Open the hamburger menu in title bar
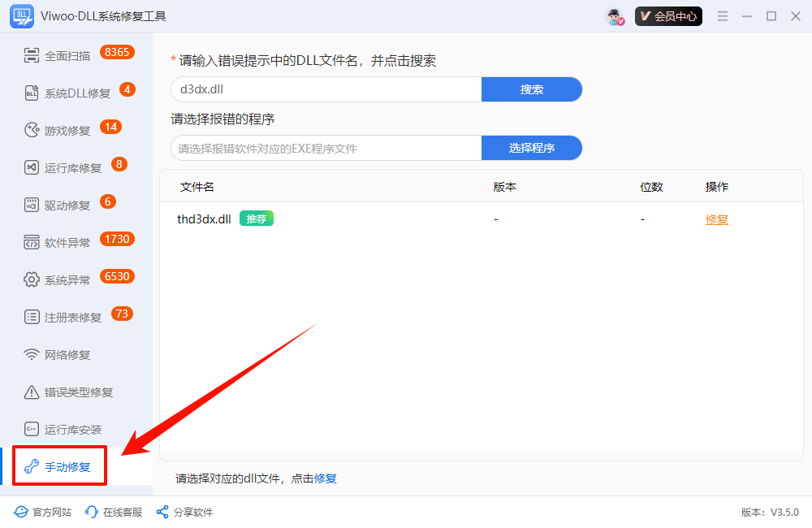This screenshot has width=812, height=528. point(723,16)
